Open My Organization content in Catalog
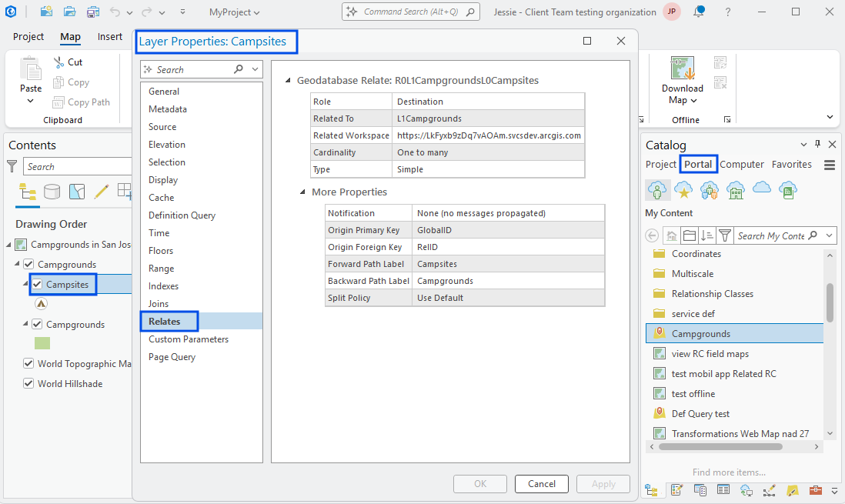 735,189
